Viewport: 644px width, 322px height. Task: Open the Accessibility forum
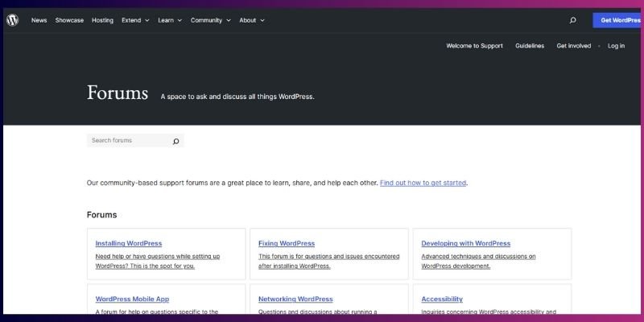coord(442,299)
